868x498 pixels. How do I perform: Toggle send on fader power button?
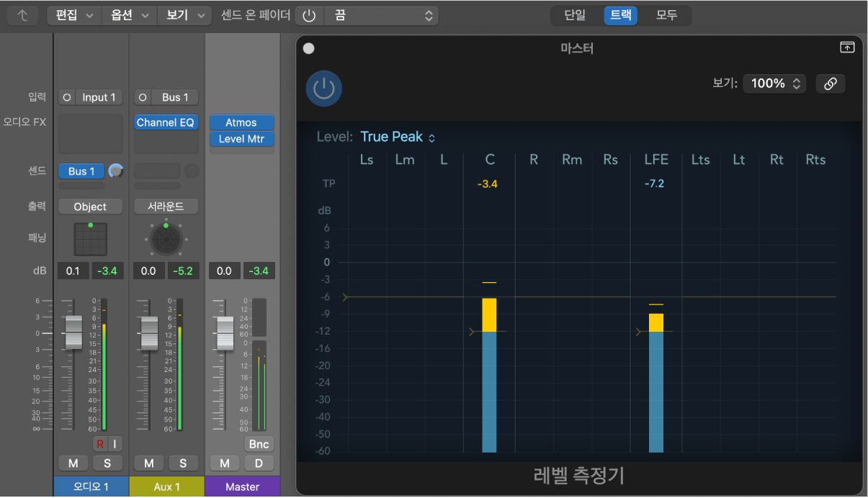[x=309, y=15]
